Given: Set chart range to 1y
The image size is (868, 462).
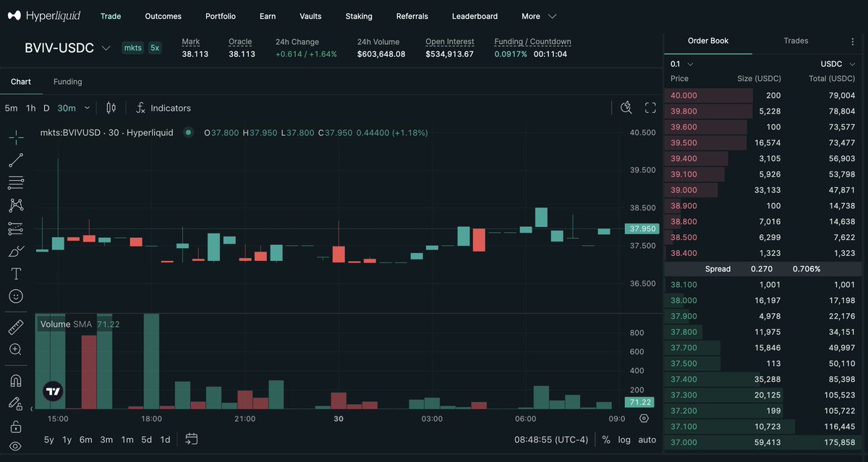Looking at the screenshot, I should click(67, 440).
